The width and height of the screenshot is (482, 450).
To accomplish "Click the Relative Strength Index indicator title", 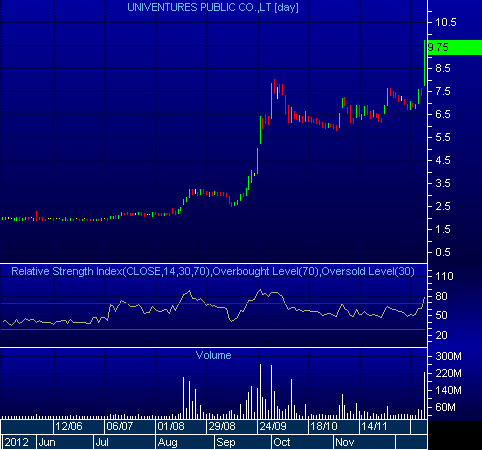I will (213, 271).
